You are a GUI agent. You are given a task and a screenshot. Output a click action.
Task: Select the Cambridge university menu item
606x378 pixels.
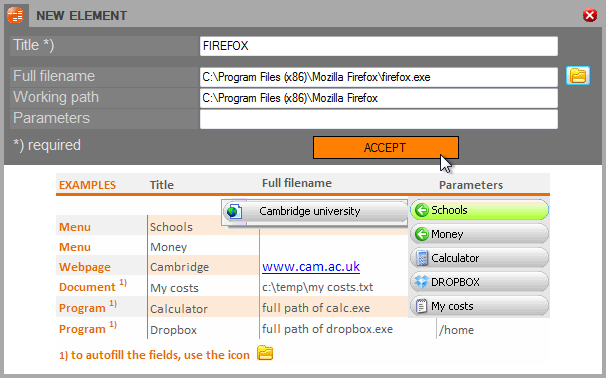[315, 211]
